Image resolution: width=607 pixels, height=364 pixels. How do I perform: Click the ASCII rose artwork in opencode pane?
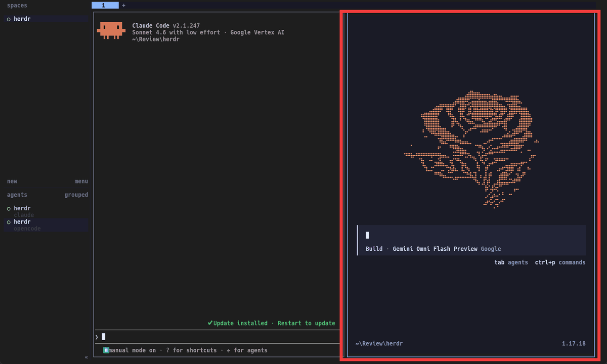point(471,149)
